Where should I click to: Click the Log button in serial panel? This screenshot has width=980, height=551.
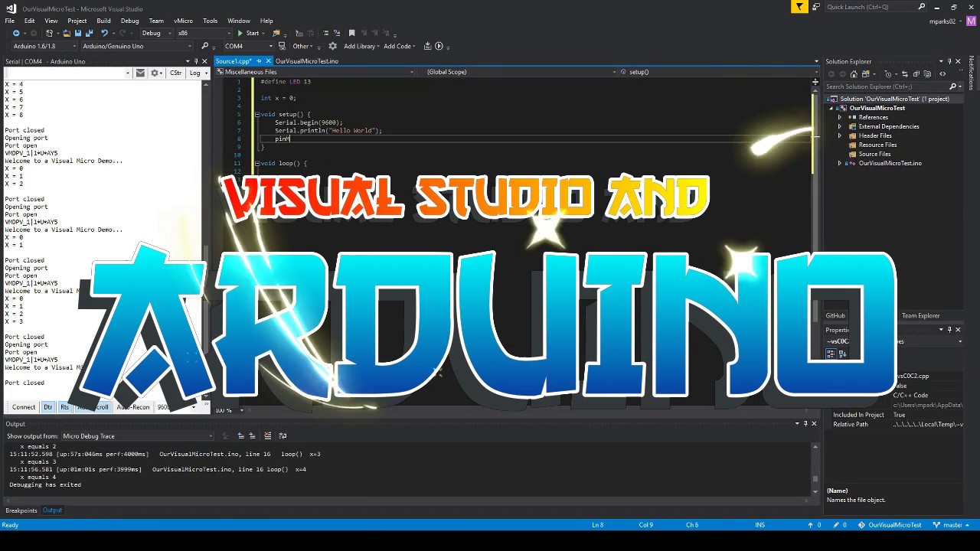(x=197, y=73)
